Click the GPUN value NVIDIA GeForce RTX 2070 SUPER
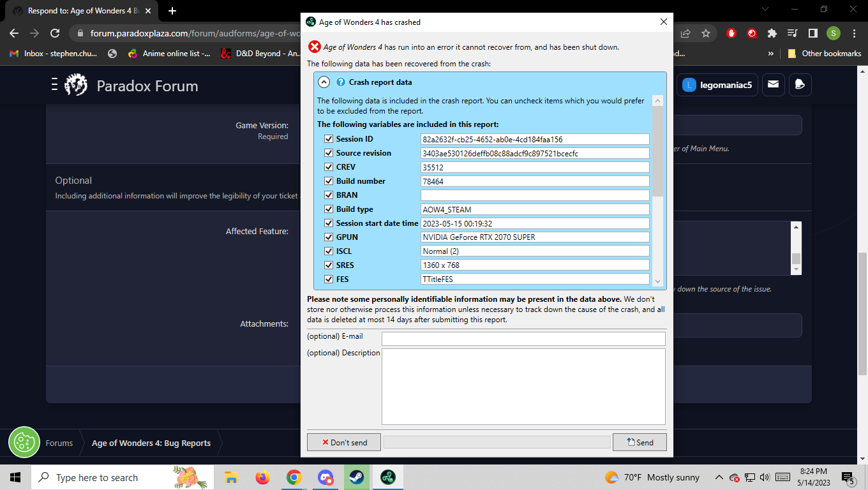The width and height of the screenshot is (868, 490). point(535,237)
